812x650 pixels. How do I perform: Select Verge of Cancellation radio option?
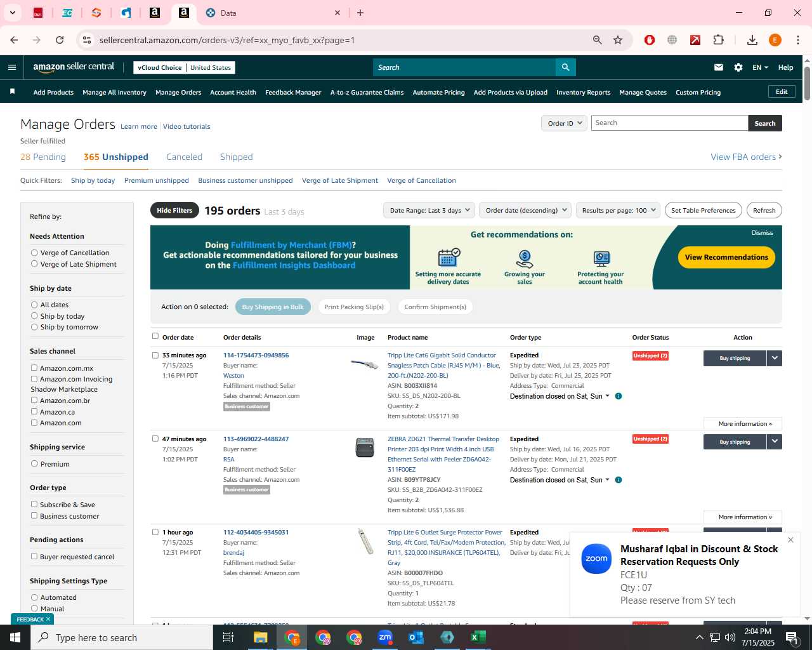coord(34,253)
